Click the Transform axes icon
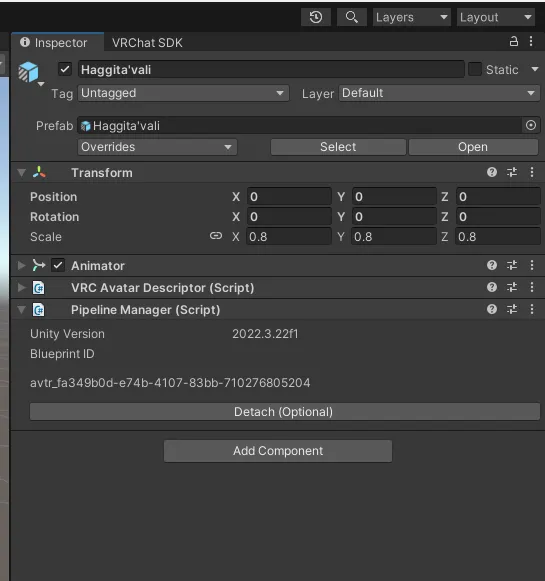 point(39,172)
